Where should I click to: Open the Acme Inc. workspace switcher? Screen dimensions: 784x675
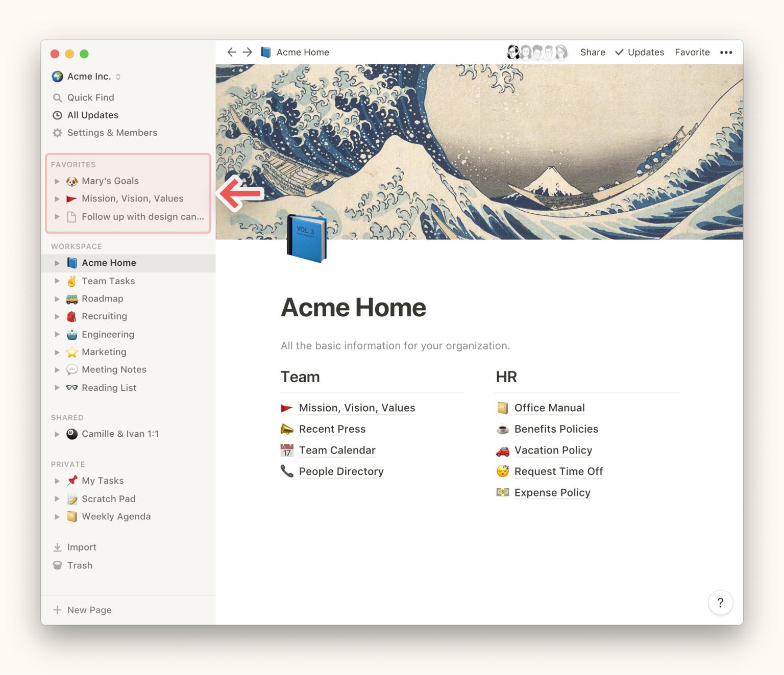click(86, 77)
